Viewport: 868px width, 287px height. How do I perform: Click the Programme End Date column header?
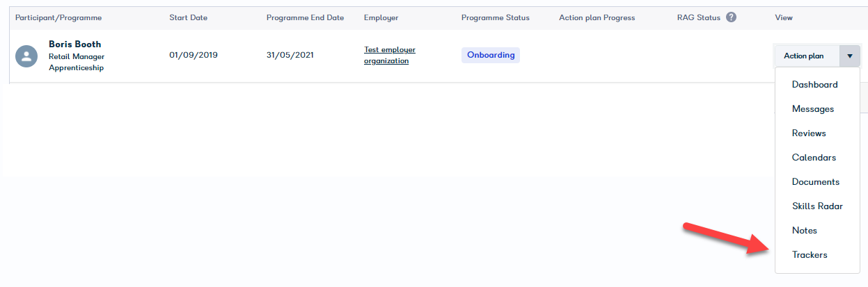(305, 18)
